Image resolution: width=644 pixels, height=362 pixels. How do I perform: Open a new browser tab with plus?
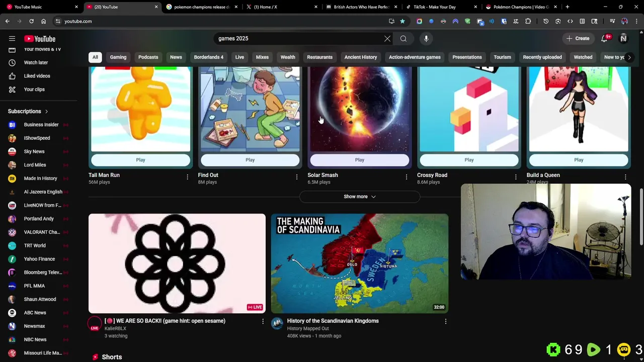click(568, 7)
